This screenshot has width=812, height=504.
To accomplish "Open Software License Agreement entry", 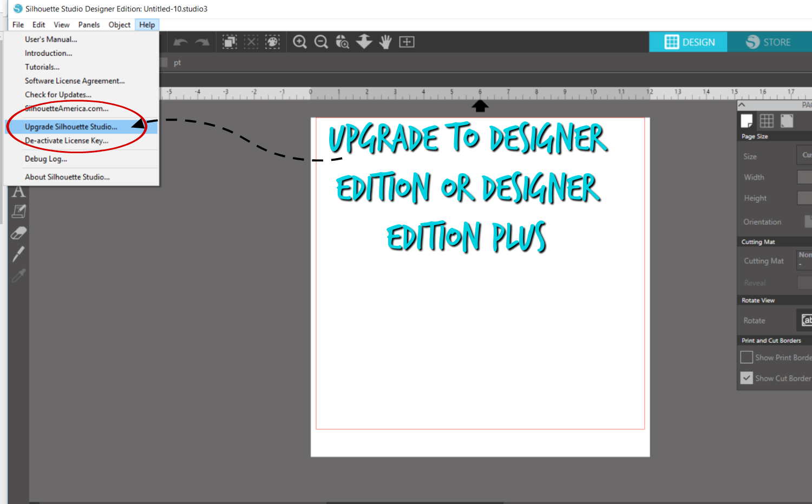I will coord(81,81).
